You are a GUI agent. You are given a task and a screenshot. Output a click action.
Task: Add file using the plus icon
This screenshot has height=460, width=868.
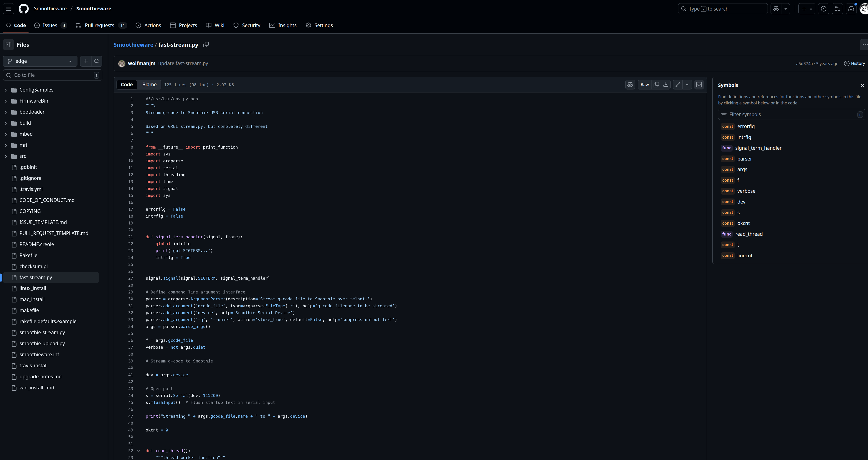(x=85, y=61)
